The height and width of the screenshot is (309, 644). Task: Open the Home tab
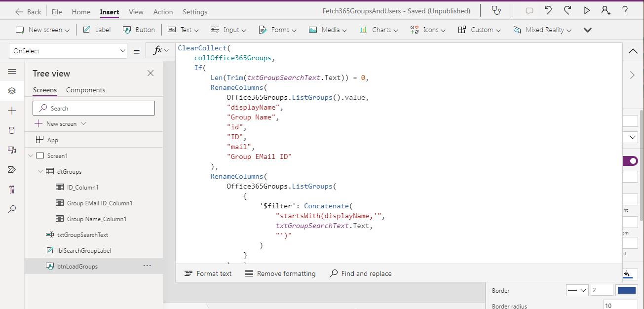pos(81,12)
